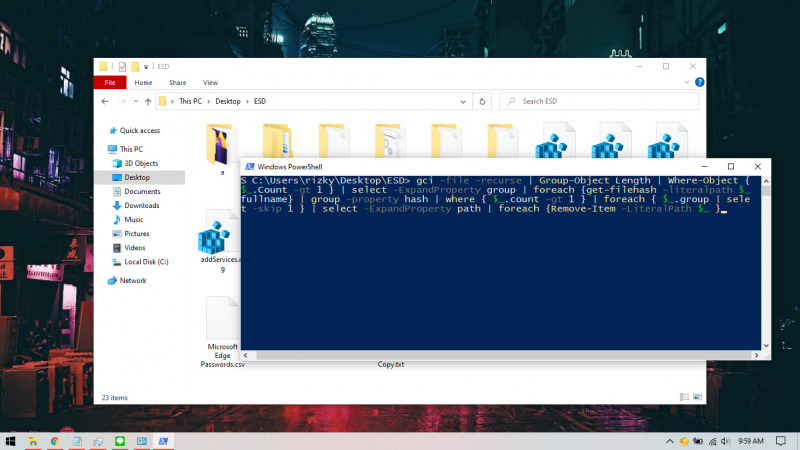Open File Explorer from the taskbar
800x450 pixels.
pos(33,441)
